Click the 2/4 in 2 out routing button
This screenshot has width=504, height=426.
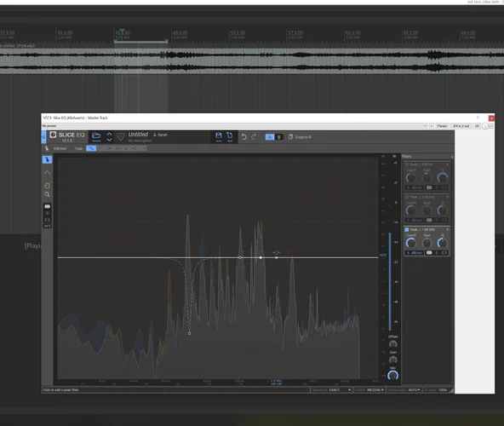tap(461, 126)
